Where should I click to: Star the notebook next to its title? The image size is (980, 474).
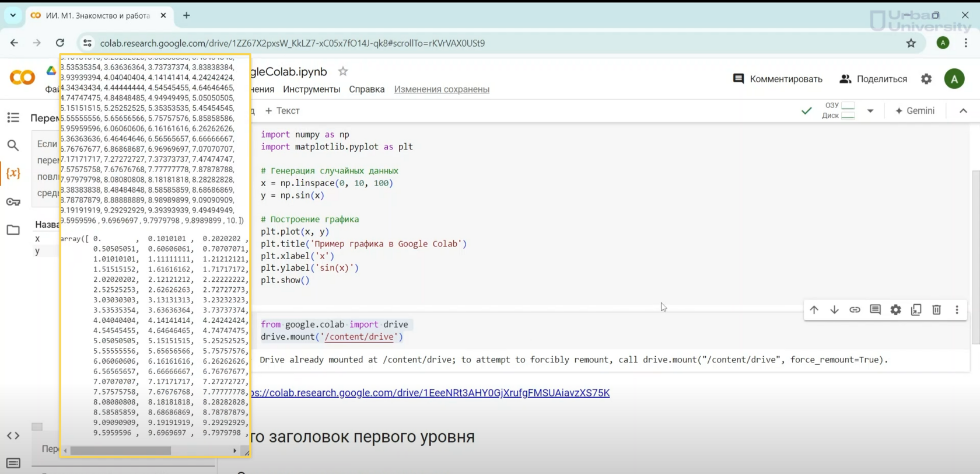tap(343, 71)
